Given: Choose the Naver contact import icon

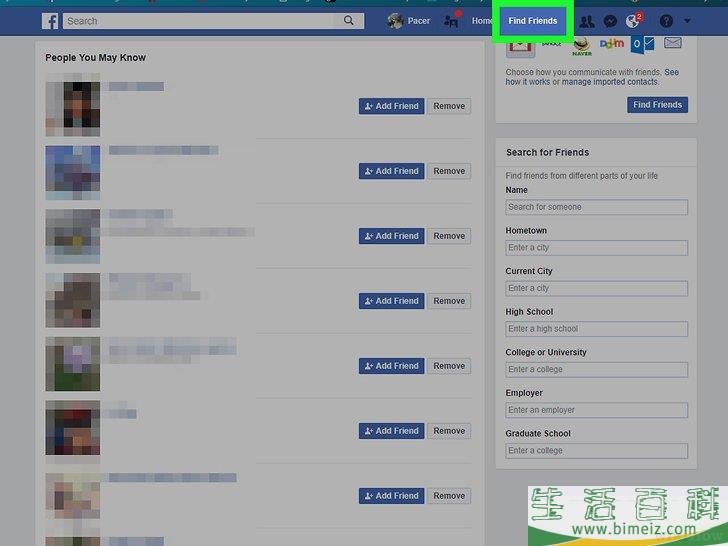Looking at the screenshot, I should pyautogui.click(x=581, y=46).
